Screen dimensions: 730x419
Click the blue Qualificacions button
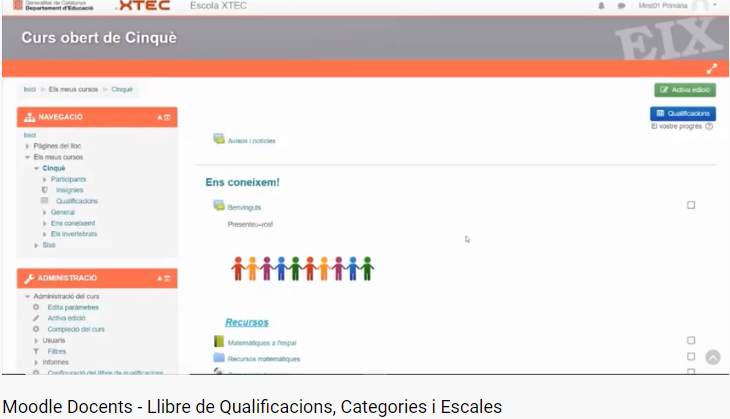[x=682, y=114]
